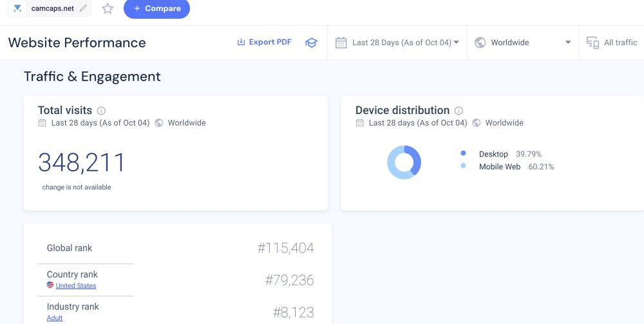
Task: Click the Mobile Web legend color dot
Action: pyautogui.click(x=463, y=167)
